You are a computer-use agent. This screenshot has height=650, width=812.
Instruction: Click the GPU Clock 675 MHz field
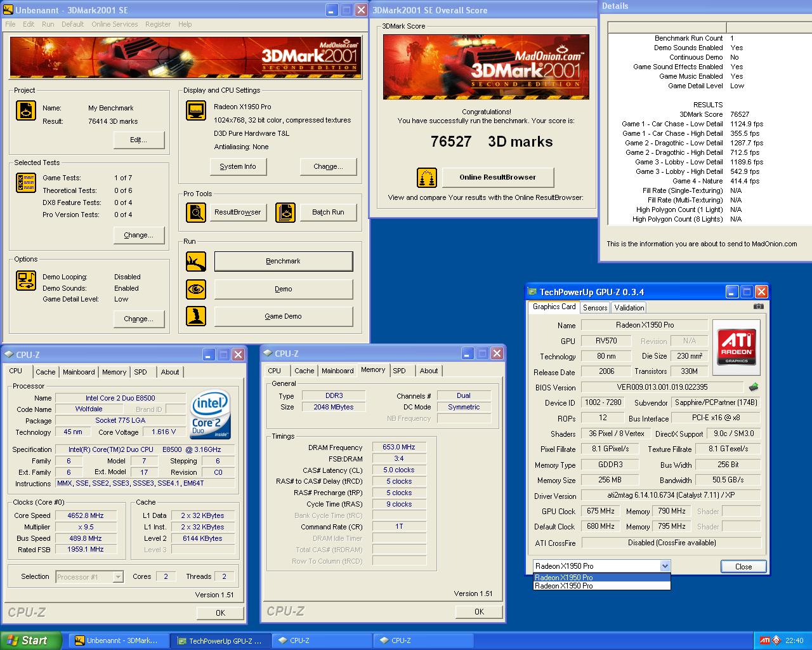click(x=601, y=511)
